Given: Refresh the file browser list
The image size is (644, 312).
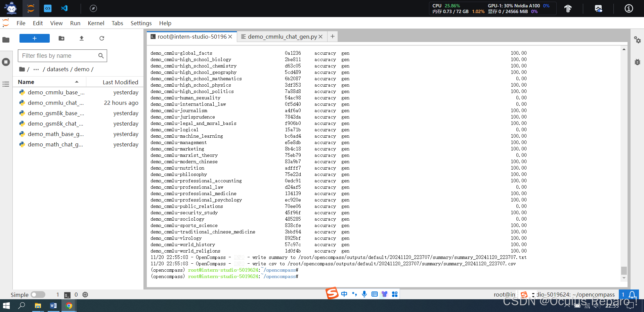Looking at the screenshot, I should tap(102, 38).
